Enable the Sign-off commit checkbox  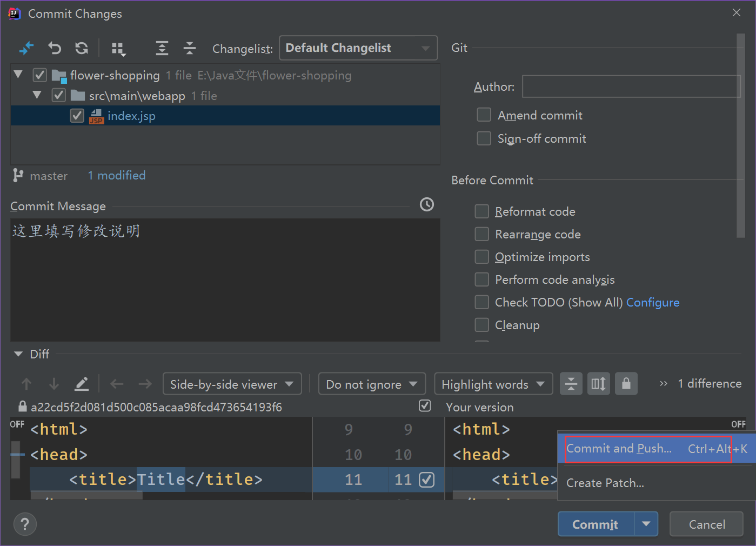click(x=484, y=138)
